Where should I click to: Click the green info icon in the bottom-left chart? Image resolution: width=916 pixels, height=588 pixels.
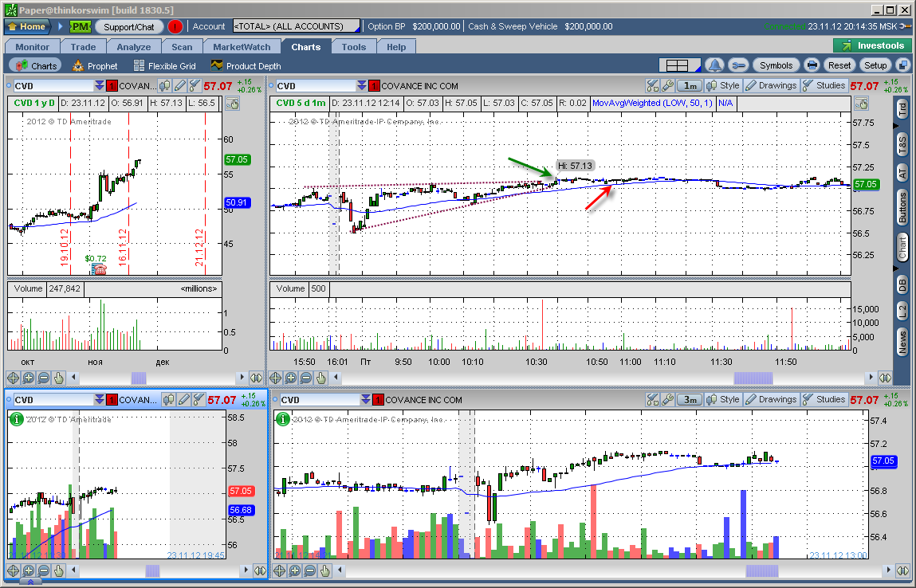coord(17,418)
